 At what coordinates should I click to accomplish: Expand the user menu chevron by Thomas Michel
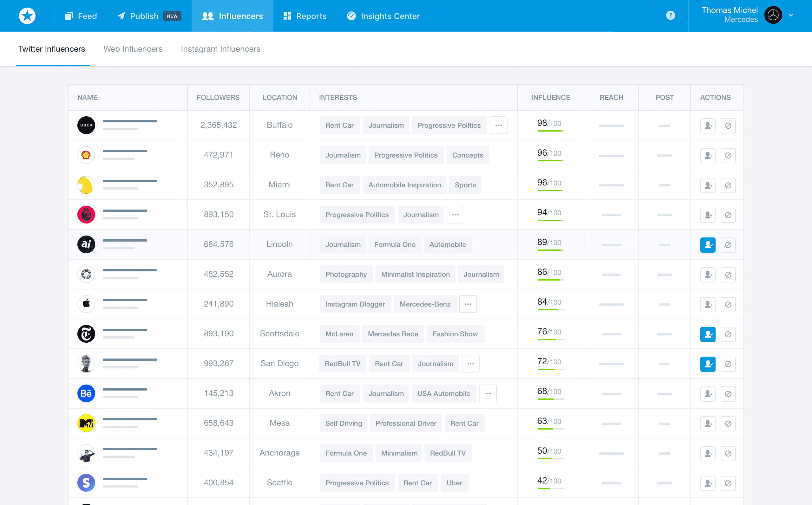[791, 15]
